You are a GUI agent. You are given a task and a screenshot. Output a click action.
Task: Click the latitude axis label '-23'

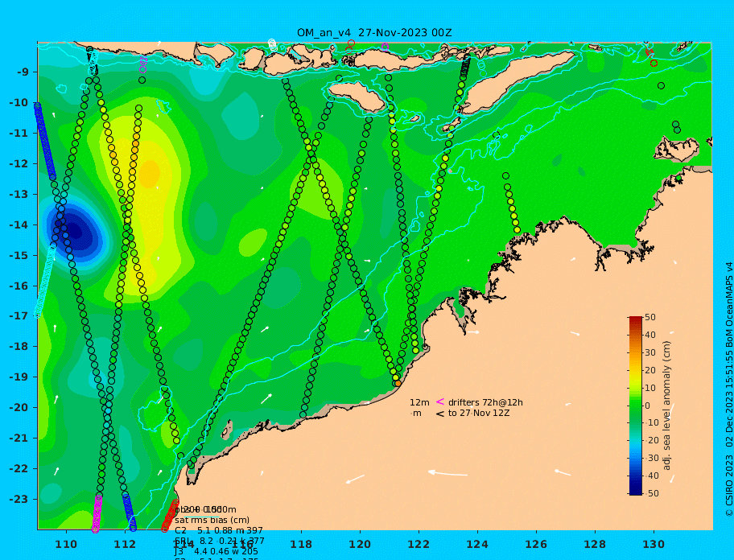click(19, 499)
